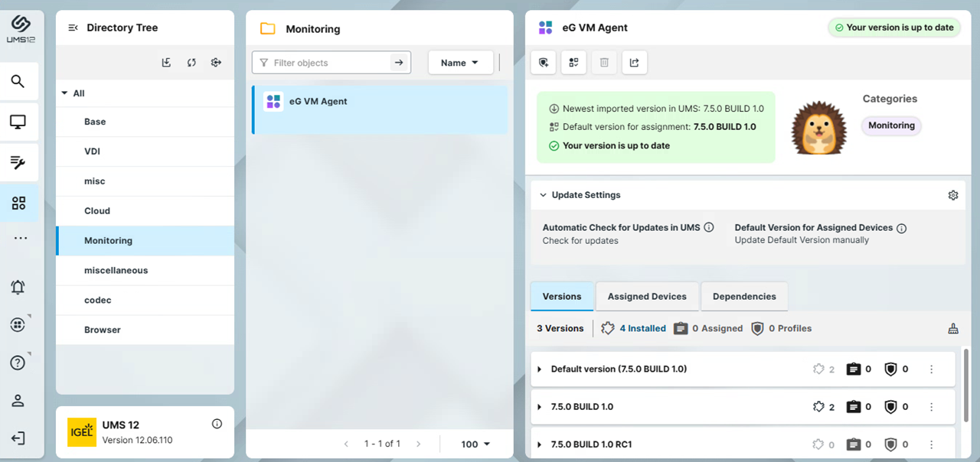This screenshot has width=980, height=462.
Task: Click the hedgehog app image
Action: [818, 128]
